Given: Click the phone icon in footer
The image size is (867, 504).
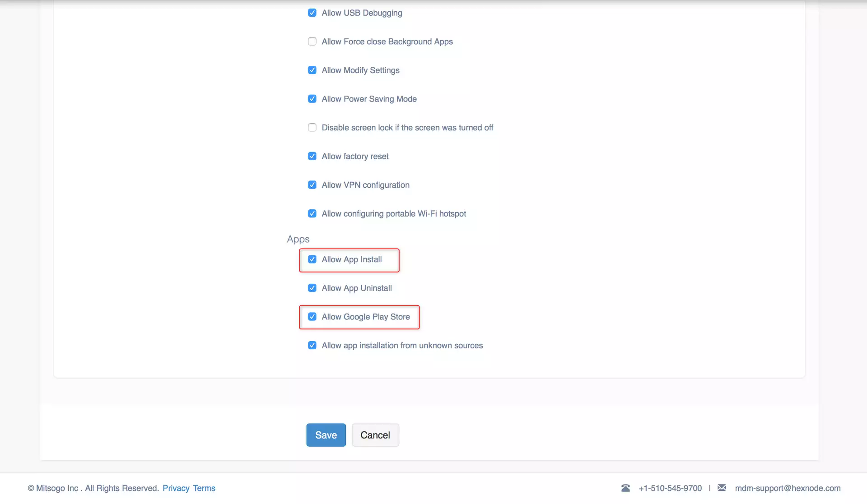Looking at the screenshot, I should click(625, 488).
